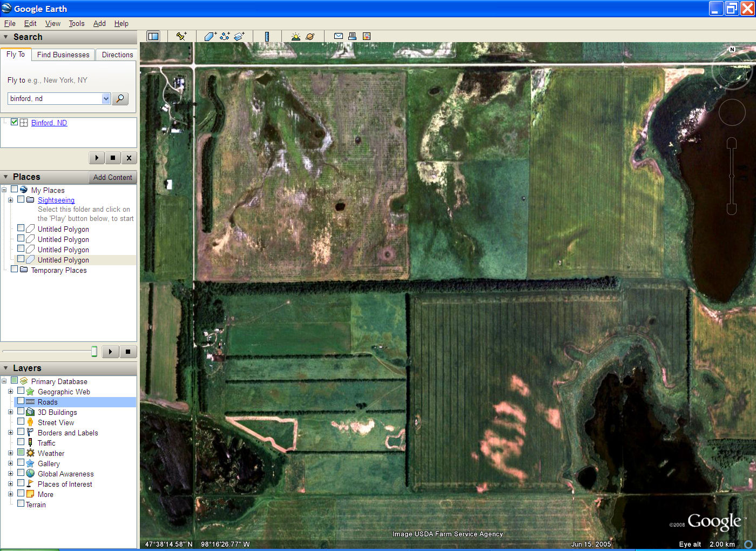
Task: Click the My Places globe icon
Action: (x=24, y=190)
